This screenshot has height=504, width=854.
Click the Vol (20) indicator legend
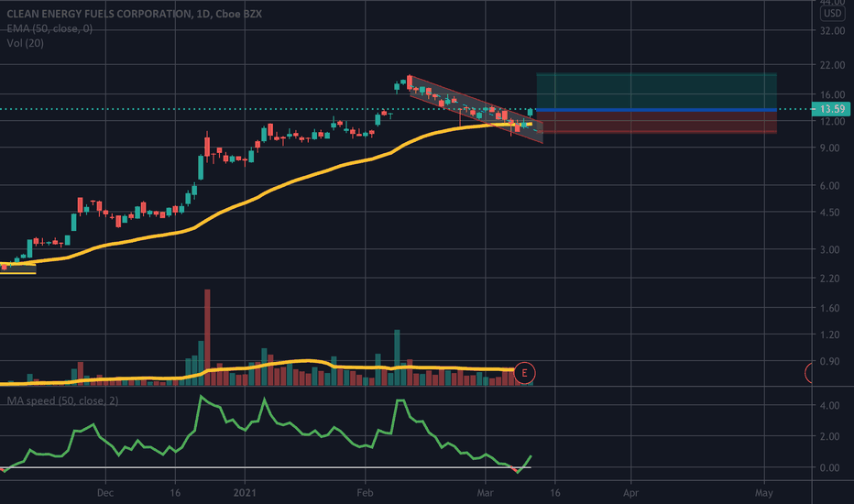point(25,43)
